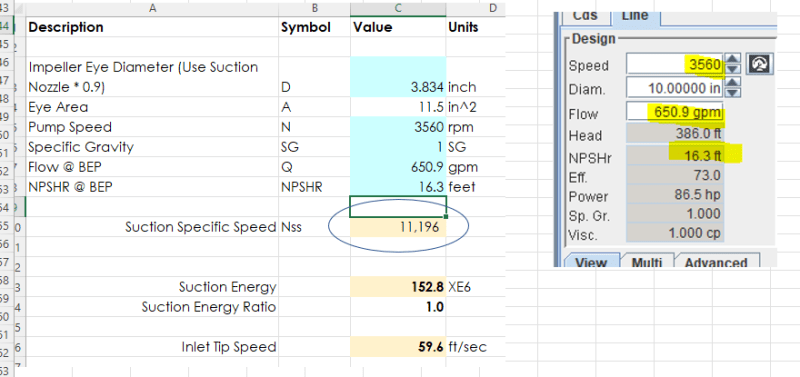Viewport: 800px width, 377px height.
Task: Select the Inlet Tip Speed value 59.6
Action: pos(398,347)
